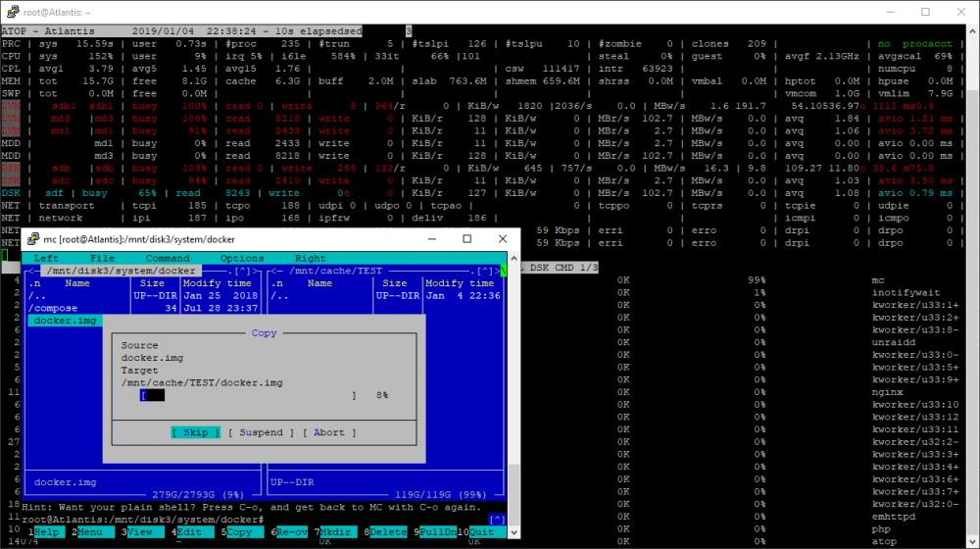Click the 279G/2793G (9%) disk usage text

click(x=198, y=495)
